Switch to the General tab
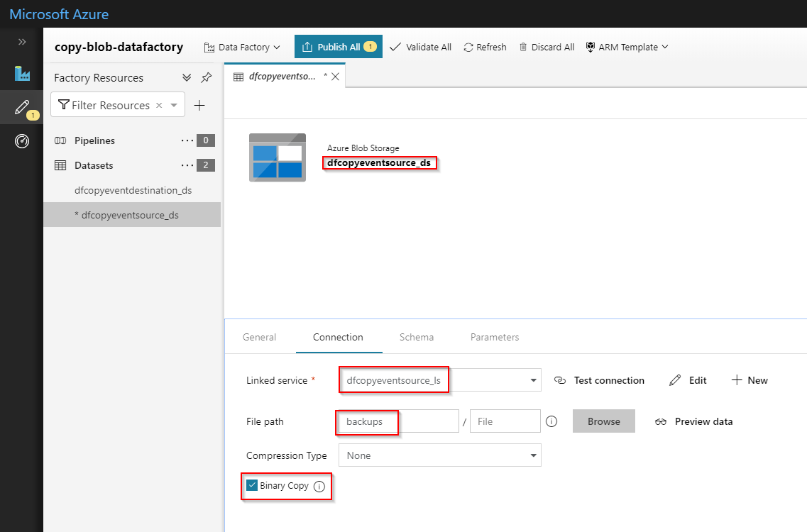This screenshot has width=807, height=532. click(259, 337)
